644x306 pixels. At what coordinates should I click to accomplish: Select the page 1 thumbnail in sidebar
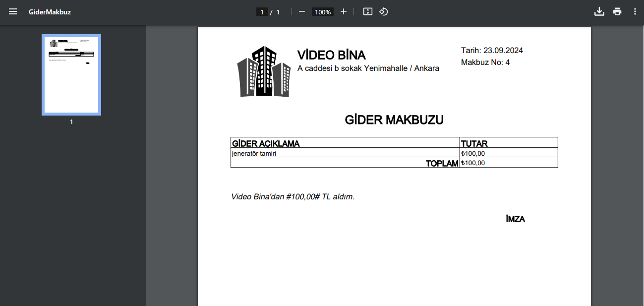[71, 75]
